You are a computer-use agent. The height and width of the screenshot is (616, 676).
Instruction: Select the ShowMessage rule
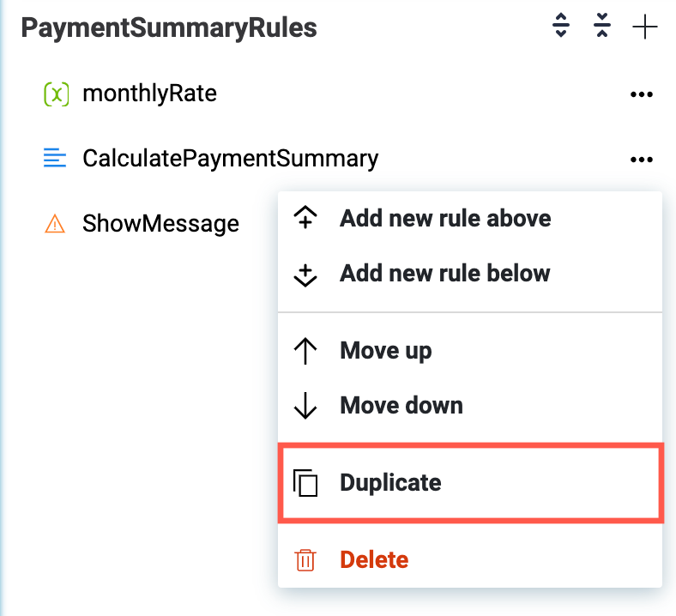click(x=160, y=224)
